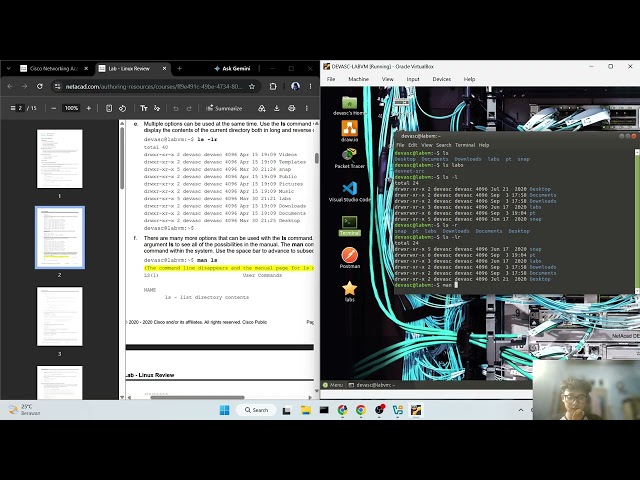Open the terminal window's Search menu

444,145
